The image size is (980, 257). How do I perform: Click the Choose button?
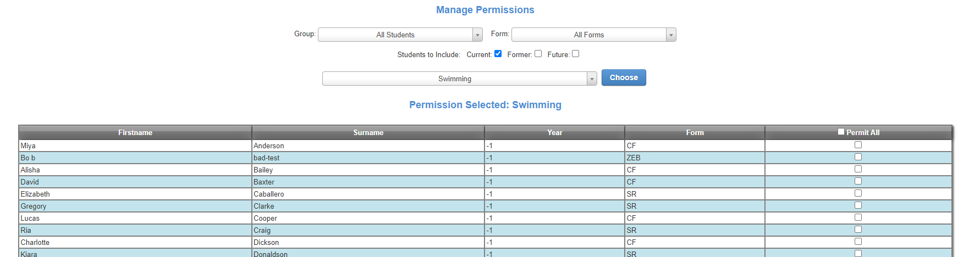tap(624, 77)
